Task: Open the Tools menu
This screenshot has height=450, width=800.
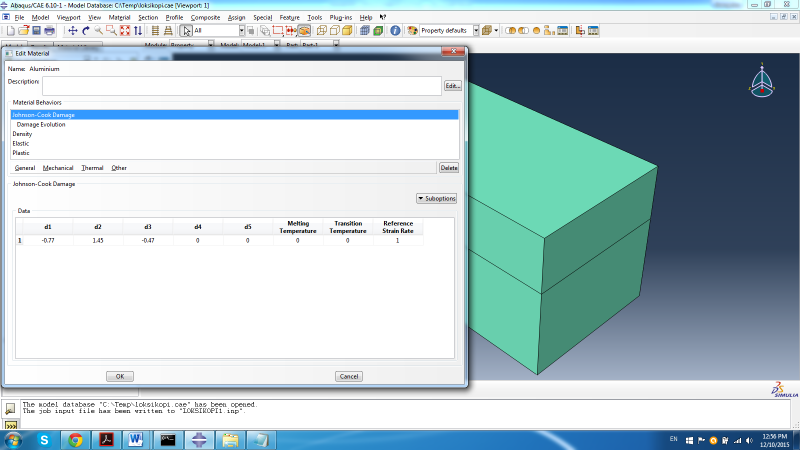Action: [314, 17]
